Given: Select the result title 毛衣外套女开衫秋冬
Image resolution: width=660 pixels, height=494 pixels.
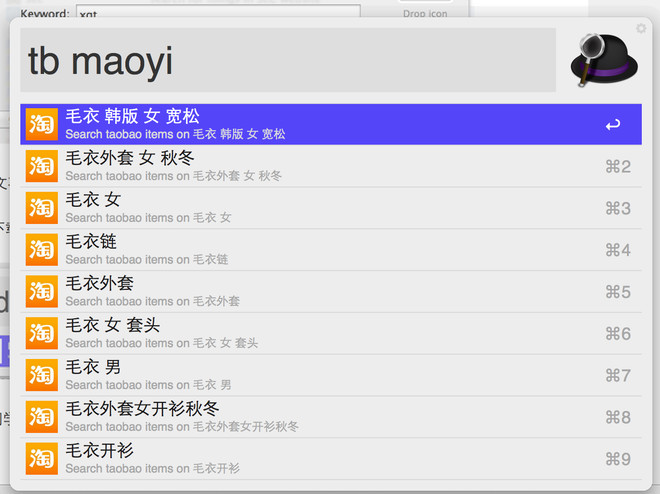Looking at the screenshot, I should click(142, 409).
